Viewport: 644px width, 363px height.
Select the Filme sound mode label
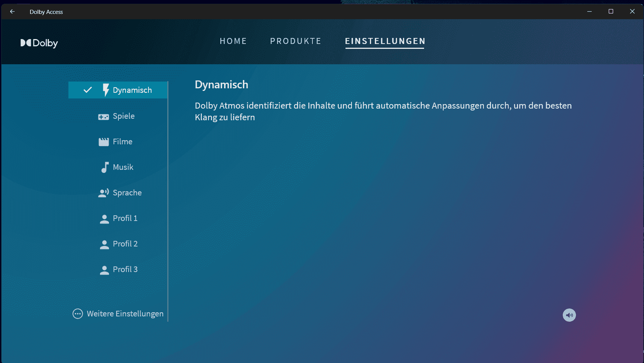[x=123, y=142]
